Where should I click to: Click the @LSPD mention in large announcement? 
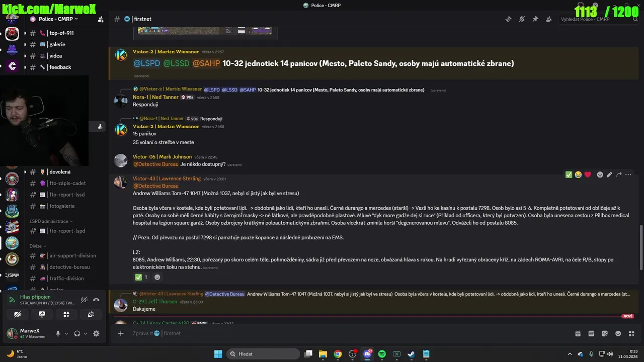(146, 63)
